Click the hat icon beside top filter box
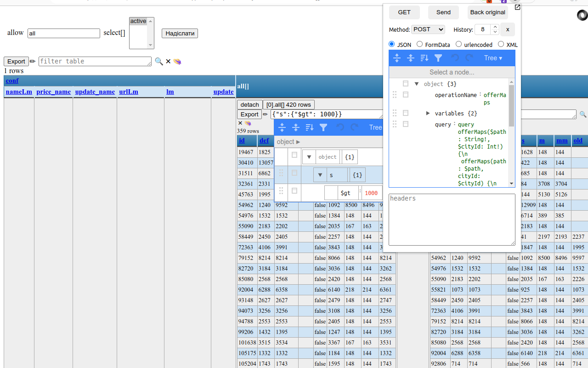588x368 pixels. [x=177, y=61]
